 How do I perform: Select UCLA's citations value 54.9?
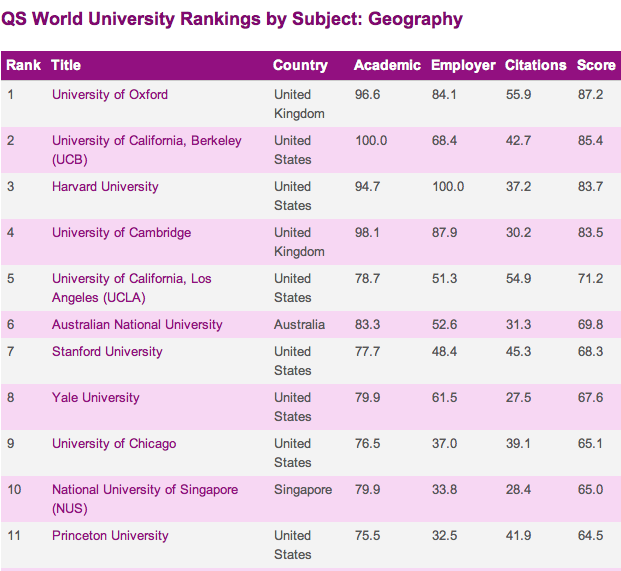click(x=518, y=278)
